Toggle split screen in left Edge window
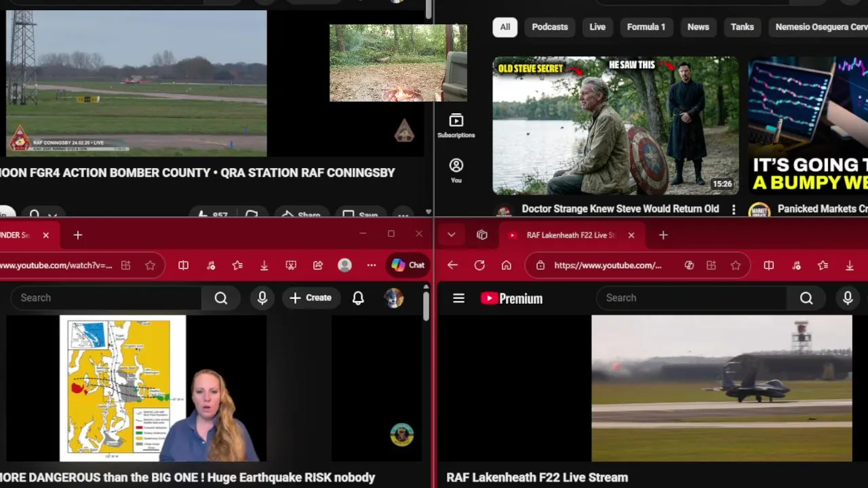868x488 pixels. [183, 266]
